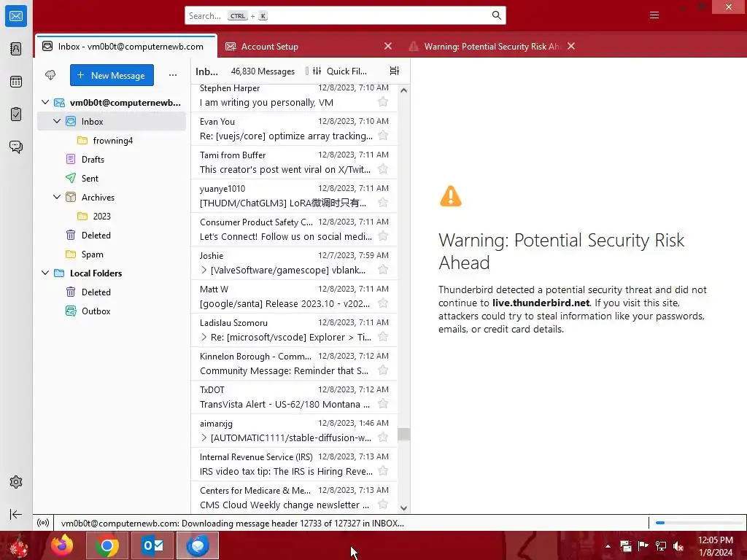Image resolution: width=747 pixels, height=560 pixels.
Task: Open Firefox from the taskbar
Action: (x=62, y=545)
